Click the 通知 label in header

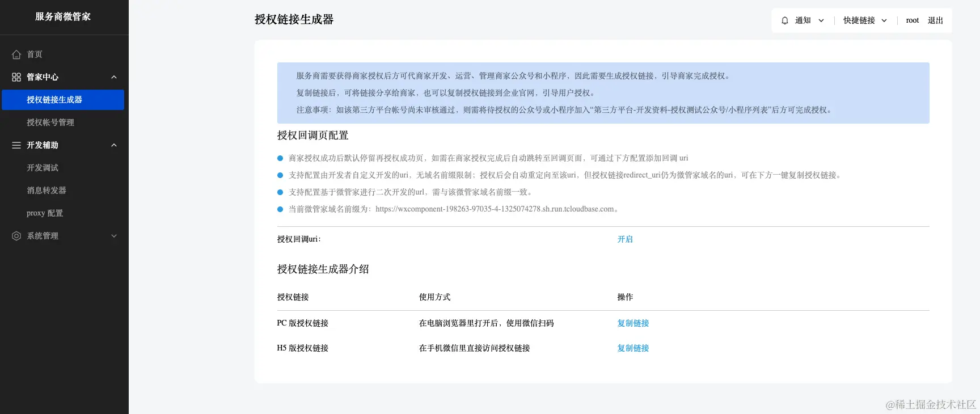803,20
